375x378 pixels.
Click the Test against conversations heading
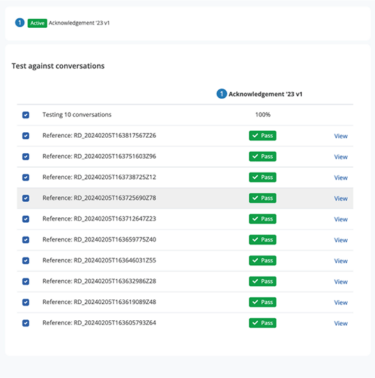(x=58, y=66)
